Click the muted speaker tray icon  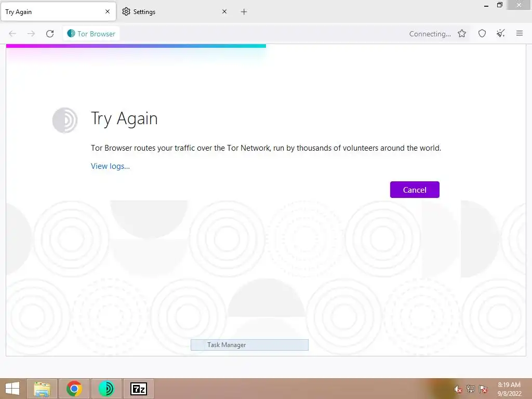[x=458, y=389]
